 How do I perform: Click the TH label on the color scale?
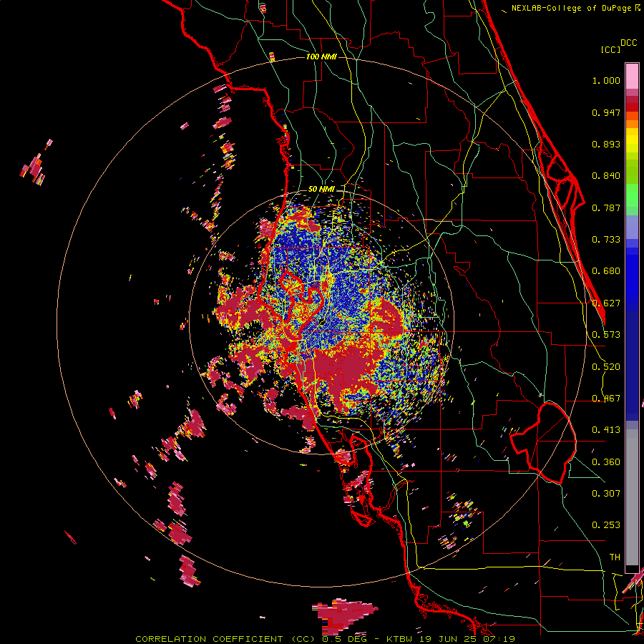(x=615, y=557)
